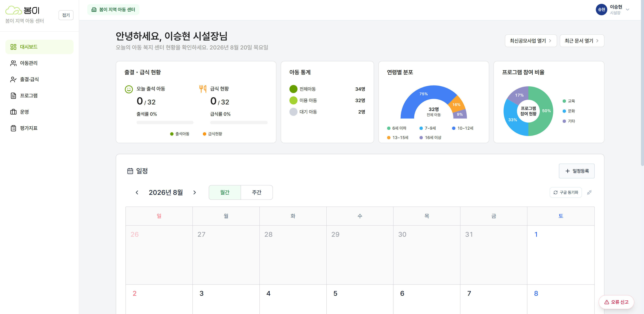Open 최신공모사업 열기 link
Screen dimensions: 644x314
coord(531,41)
